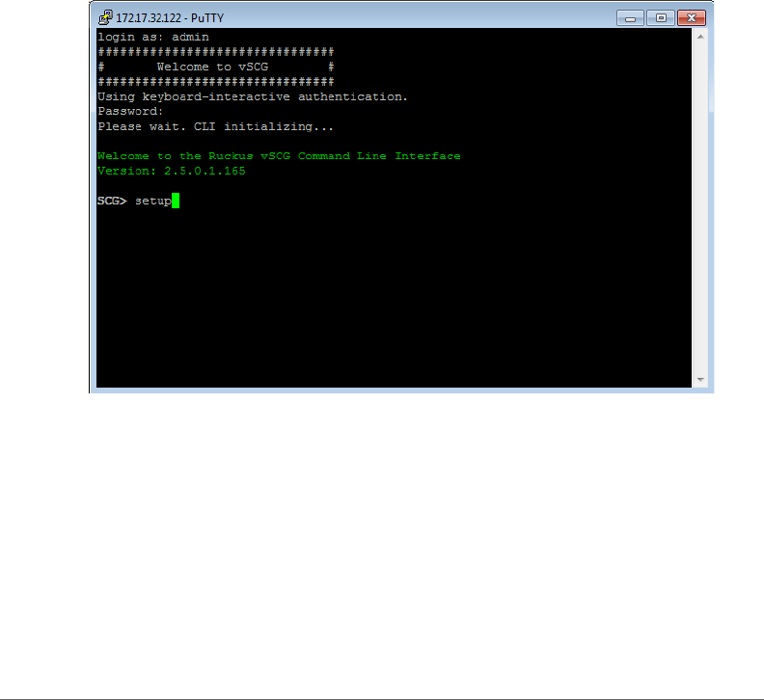Click the 'Password:' prompt line
764x700 pixels.
[x=130, y=112]
